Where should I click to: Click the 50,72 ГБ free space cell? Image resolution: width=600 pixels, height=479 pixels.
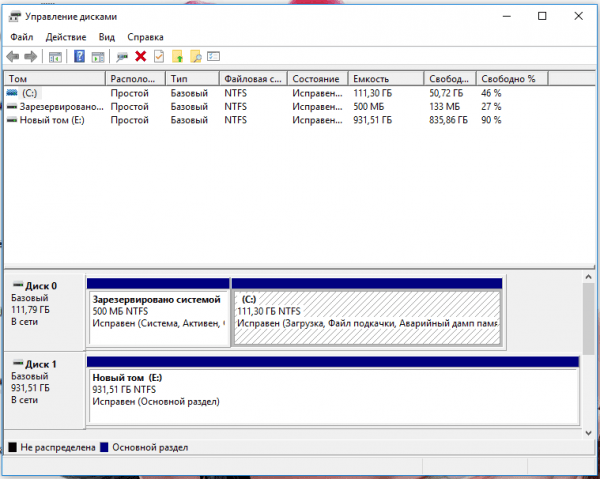(x=446, y=93)
